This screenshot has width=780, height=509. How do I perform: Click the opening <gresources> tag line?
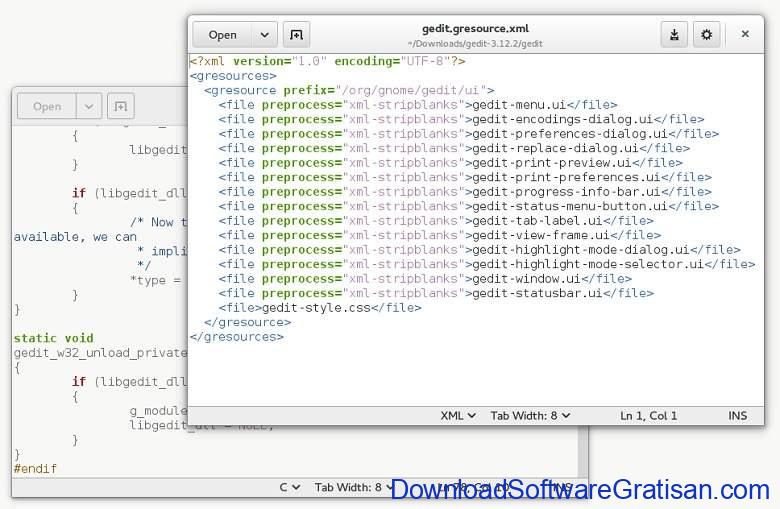point(233,76)
